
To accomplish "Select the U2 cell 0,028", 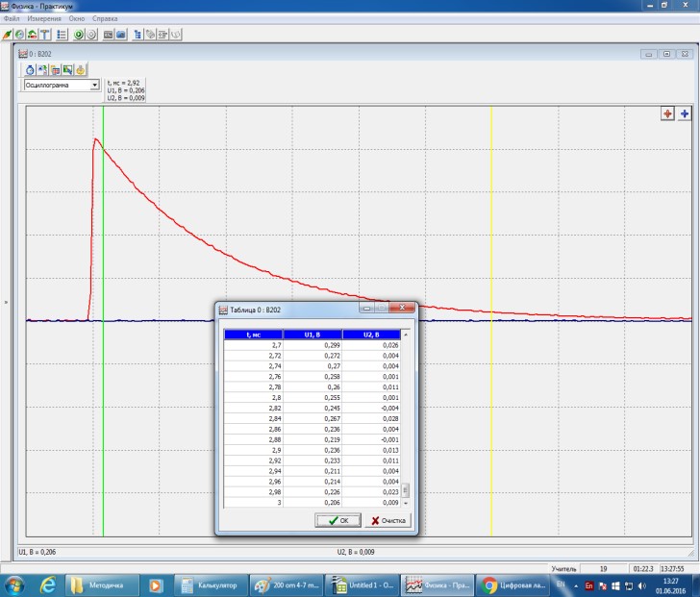I will pyautogui.click(x=371, y=418).
